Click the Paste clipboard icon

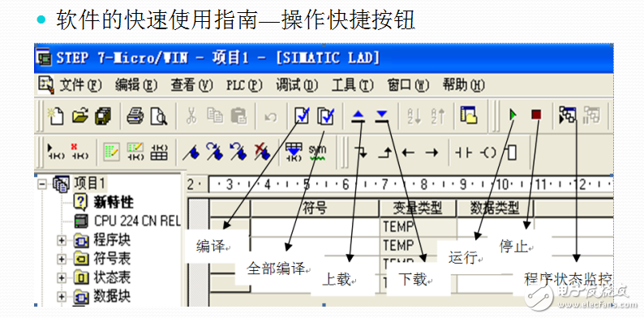pos(238,116)
